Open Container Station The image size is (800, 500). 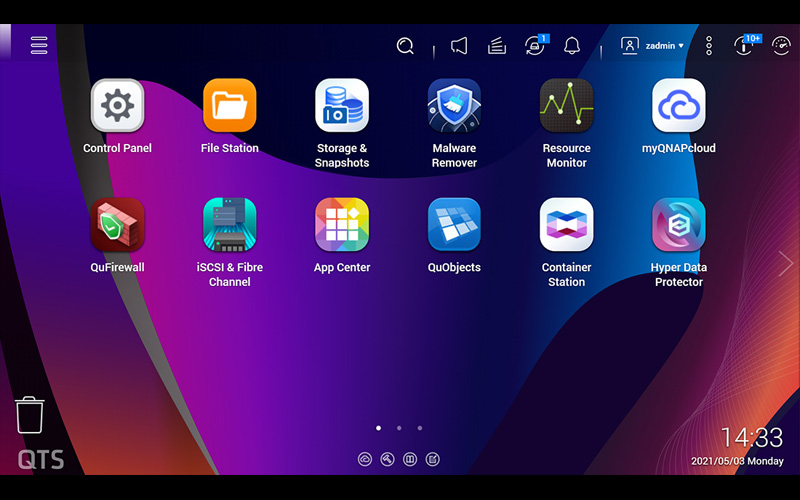coord(566,224)
